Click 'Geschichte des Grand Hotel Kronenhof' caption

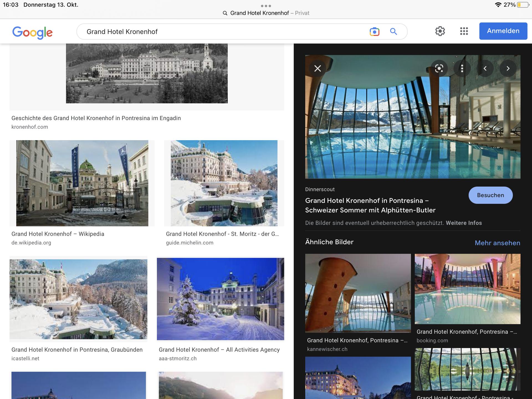pos(96,118)
